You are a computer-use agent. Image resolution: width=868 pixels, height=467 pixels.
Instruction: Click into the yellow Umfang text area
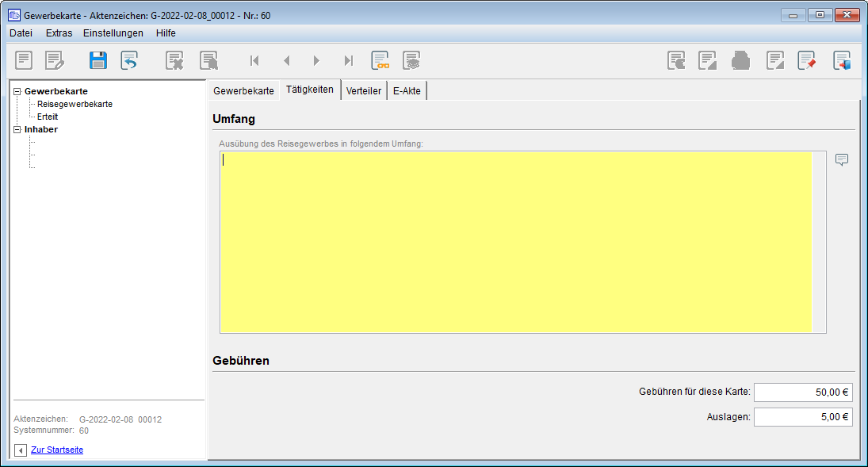[x=515, y=242]
